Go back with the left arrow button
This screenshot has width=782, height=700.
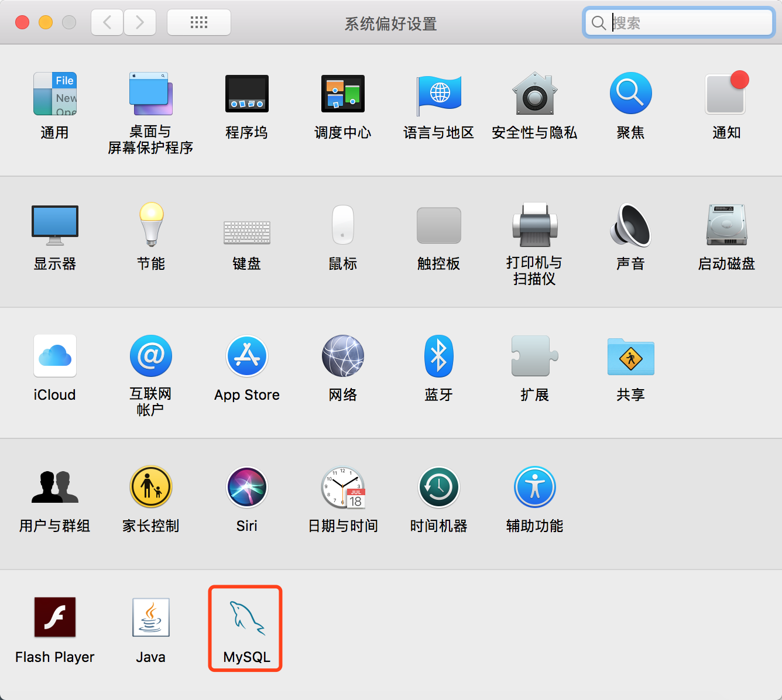click(107, 23)
